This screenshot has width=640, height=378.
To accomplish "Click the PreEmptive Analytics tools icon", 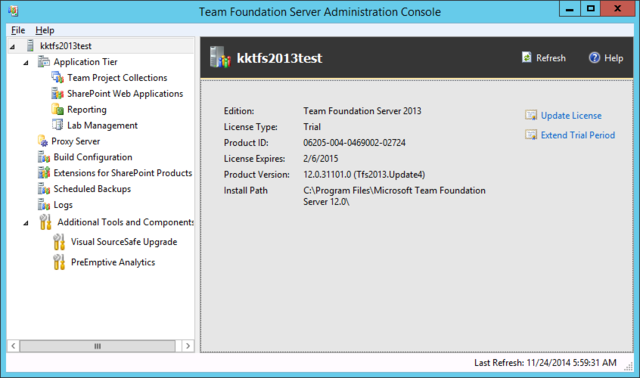I will (x=59, y=262).
